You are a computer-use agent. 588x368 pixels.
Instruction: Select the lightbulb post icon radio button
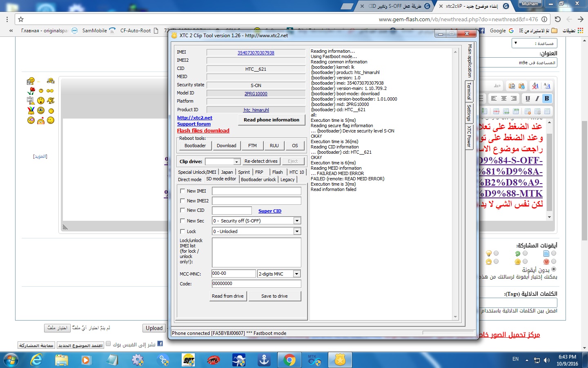point(496,254)
